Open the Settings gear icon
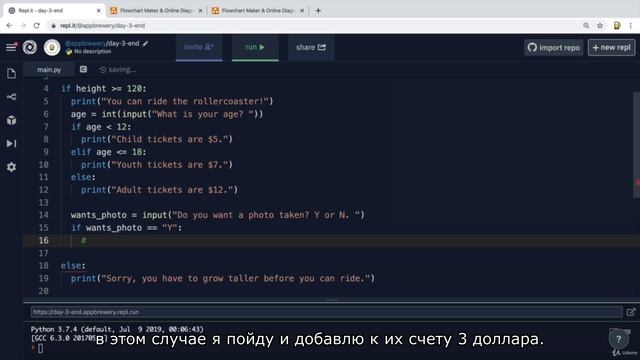The image size is (640, 360). 11,167
